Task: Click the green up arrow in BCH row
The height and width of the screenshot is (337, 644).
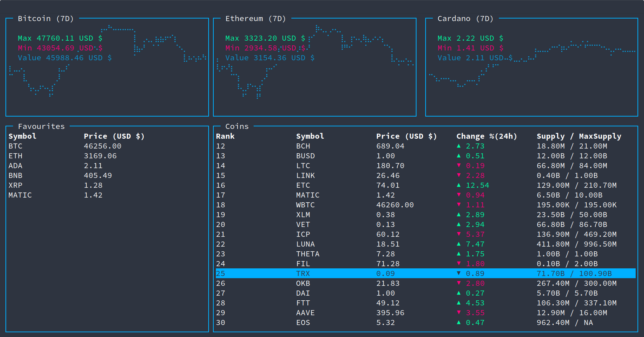Action: point(459,146)
